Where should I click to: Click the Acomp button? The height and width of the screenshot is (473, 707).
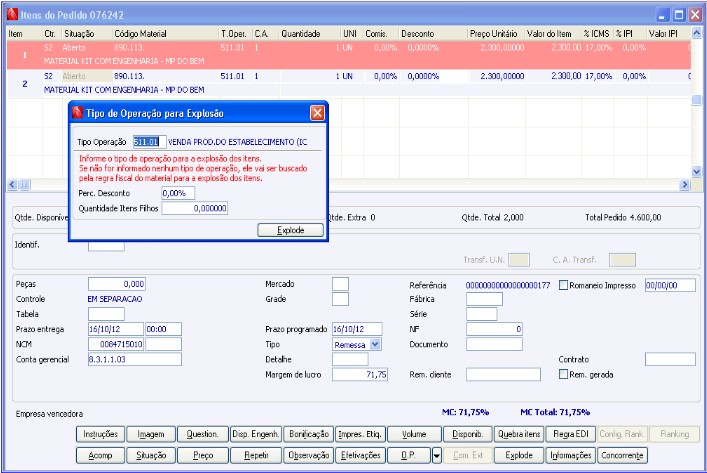point(100,455)
